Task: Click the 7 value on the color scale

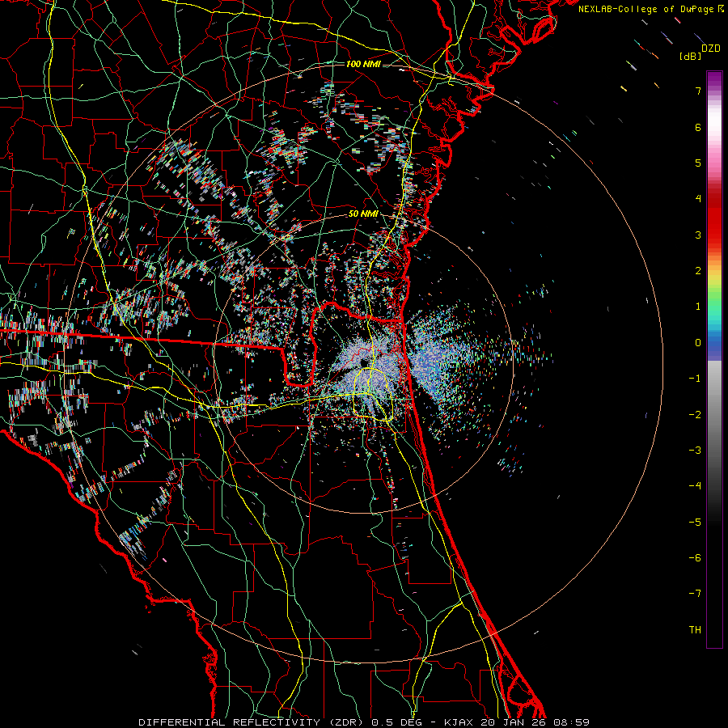Action: coord(698,91)
